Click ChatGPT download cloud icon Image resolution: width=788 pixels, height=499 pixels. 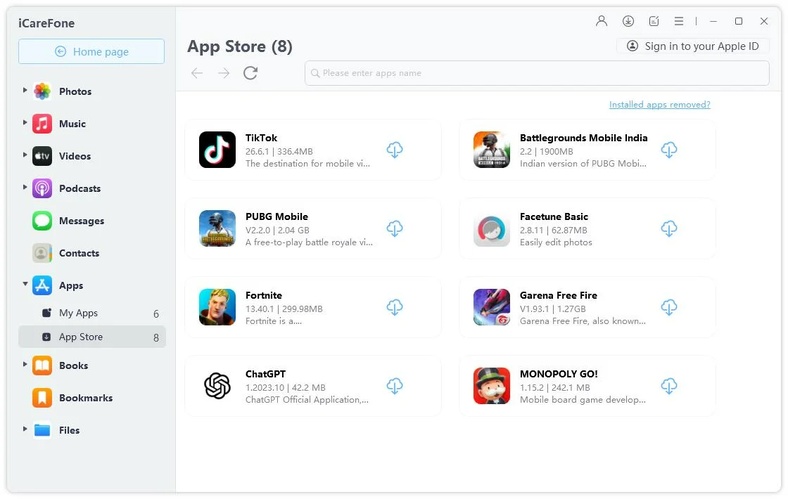[395, 386]
